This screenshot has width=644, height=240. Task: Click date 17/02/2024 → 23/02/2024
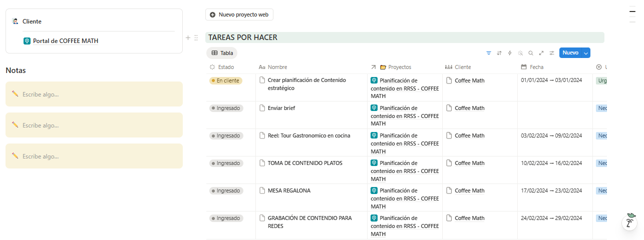[551, 190]
